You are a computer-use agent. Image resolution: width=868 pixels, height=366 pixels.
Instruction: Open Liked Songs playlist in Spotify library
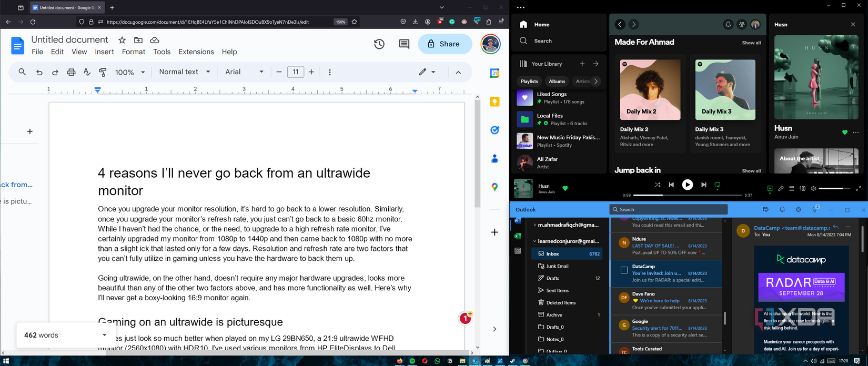point(559,98)
